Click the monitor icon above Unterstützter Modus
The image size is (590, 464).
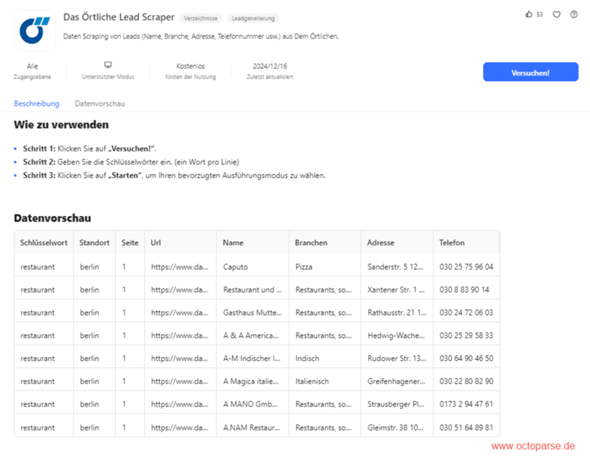108,65
